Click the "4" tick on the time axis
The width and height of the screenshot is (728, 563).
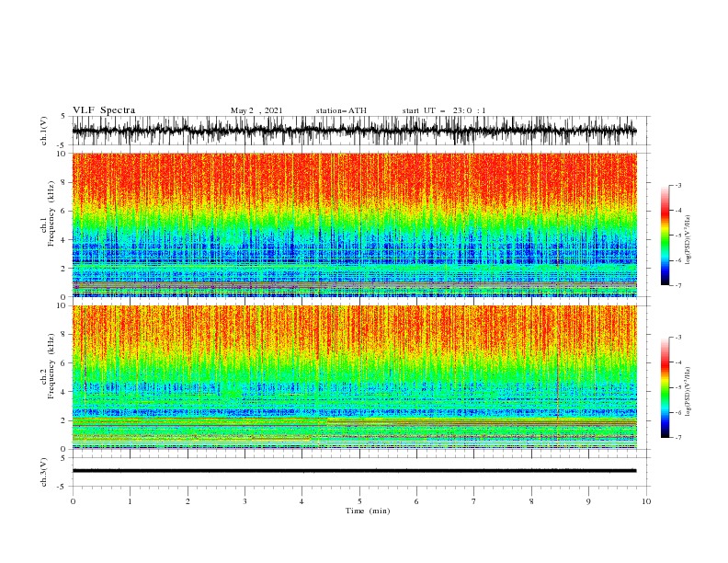[x=301, y=501]
